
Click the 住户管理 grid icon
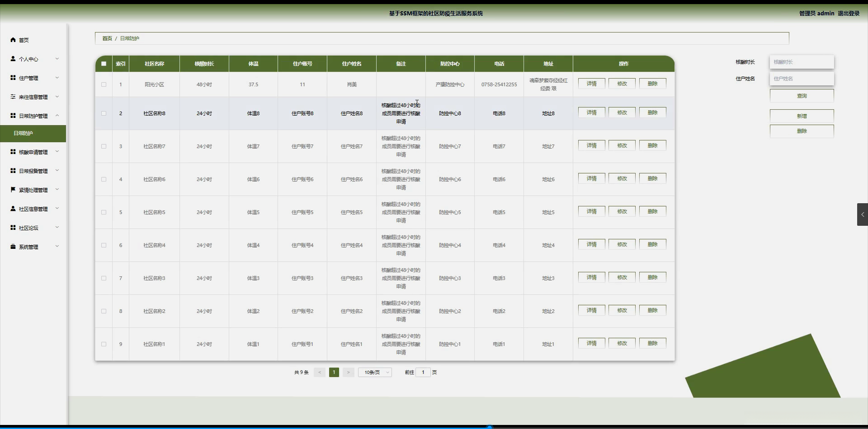(13, 78)
